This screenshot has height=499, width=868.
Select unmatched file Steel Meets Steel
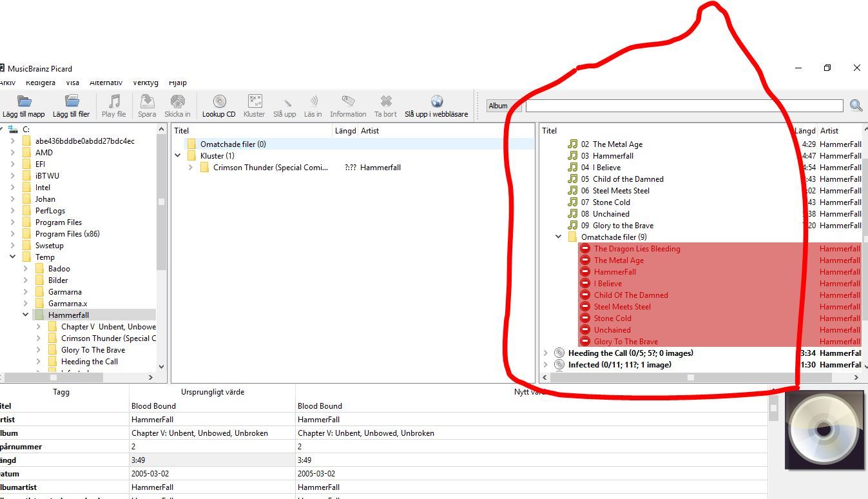click(622, 307)
